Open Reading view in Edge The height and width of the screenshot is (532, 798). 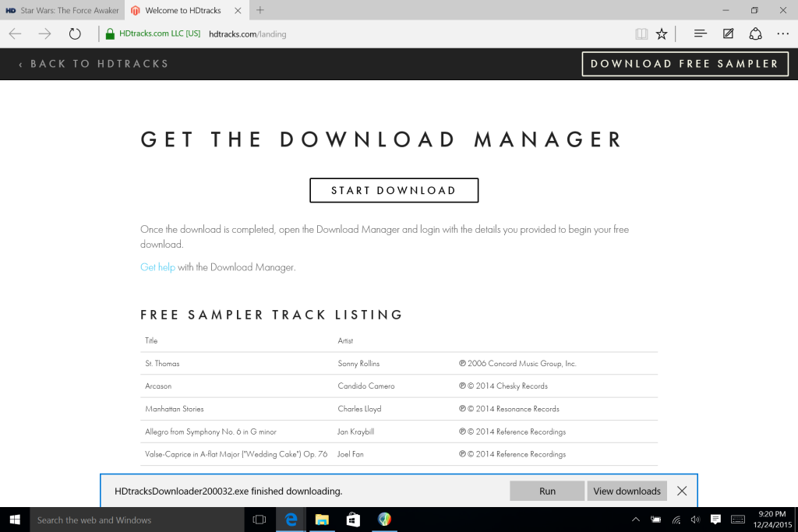[x=641, y=34]
